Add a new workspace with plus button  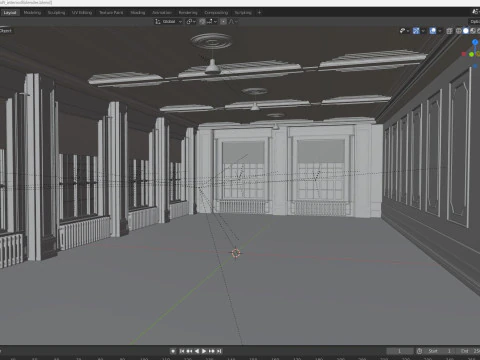pyautogui.click(x=259, y=13)
